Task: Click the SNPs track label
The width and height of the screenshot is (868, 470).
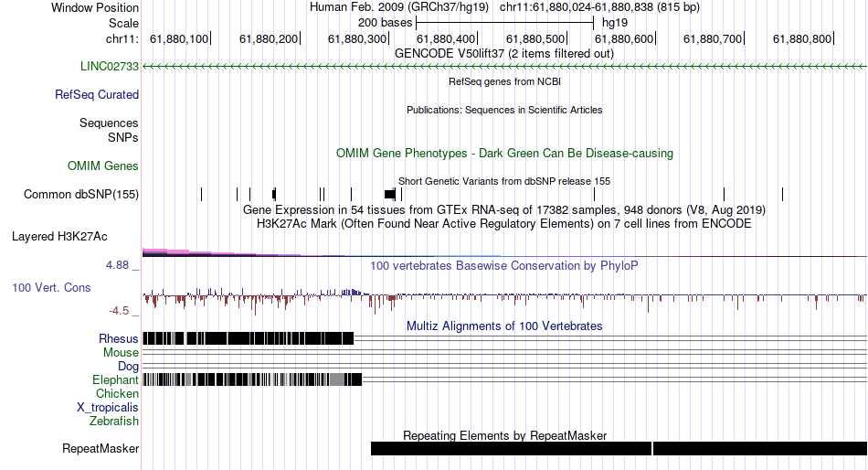Action: [x=123, y=137]
